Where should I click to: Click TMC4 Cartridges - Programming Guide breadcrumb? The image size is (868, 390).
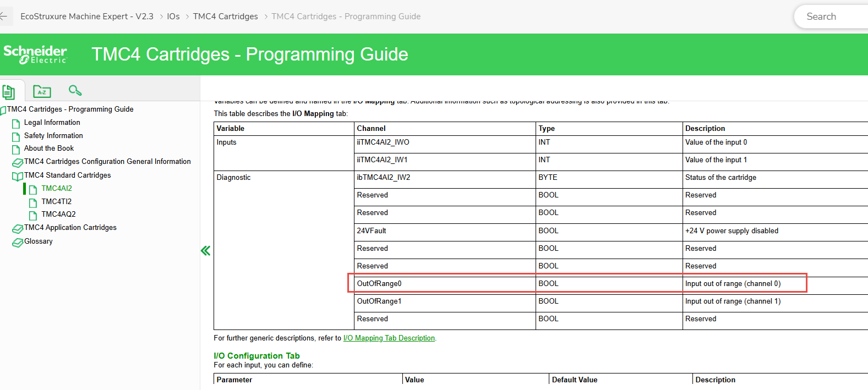click(x=346, y=17)
